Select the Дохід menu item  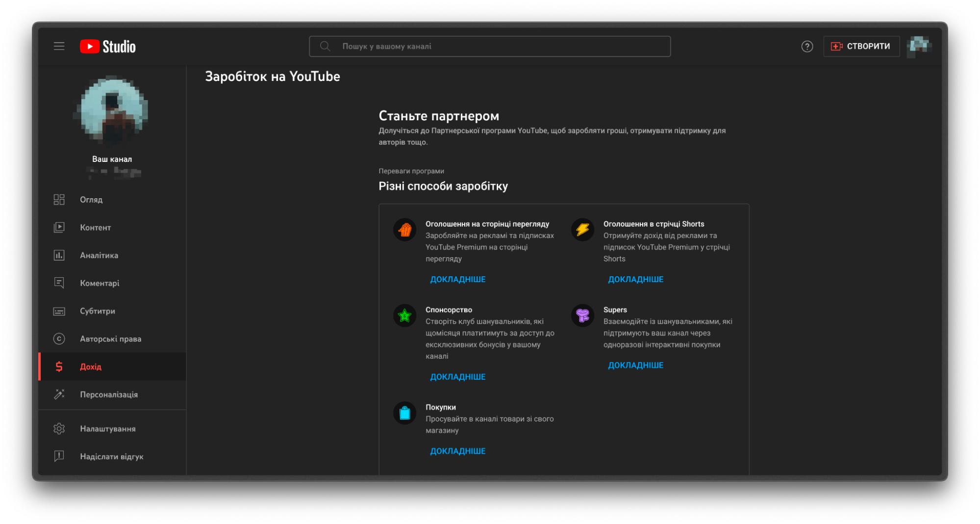pos(112,367)
